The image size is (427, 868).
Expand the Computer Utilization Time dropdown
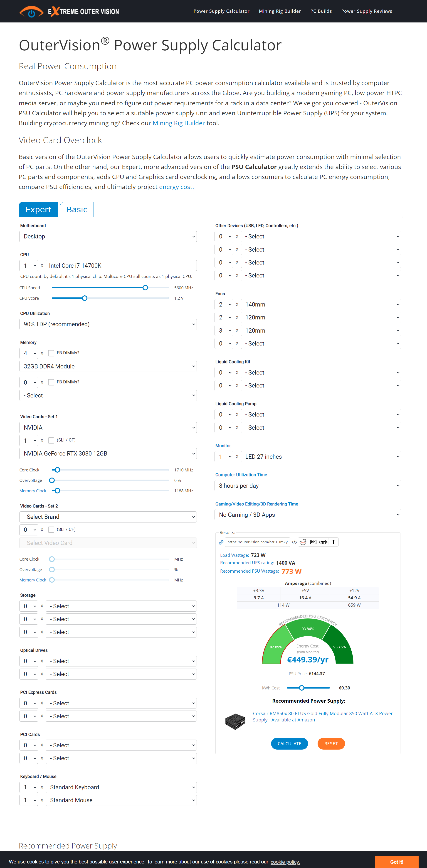pyautogui.click(x=308, y=485)
